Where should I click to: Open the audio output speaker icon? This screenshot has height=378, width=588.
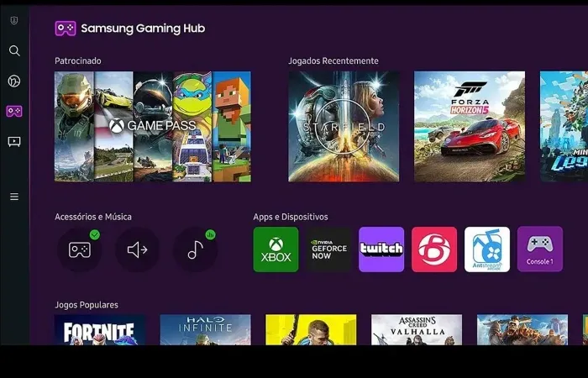click(137, 249)
